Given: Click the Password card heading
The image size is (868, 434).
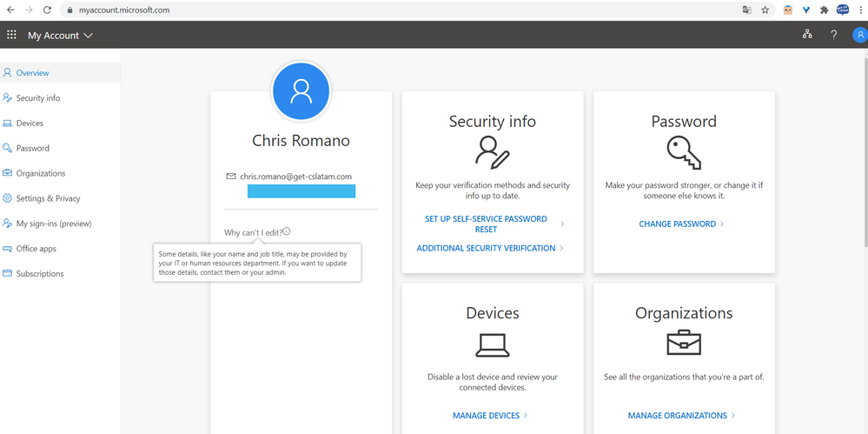Looking at the screenshot, I should [684, 121].
